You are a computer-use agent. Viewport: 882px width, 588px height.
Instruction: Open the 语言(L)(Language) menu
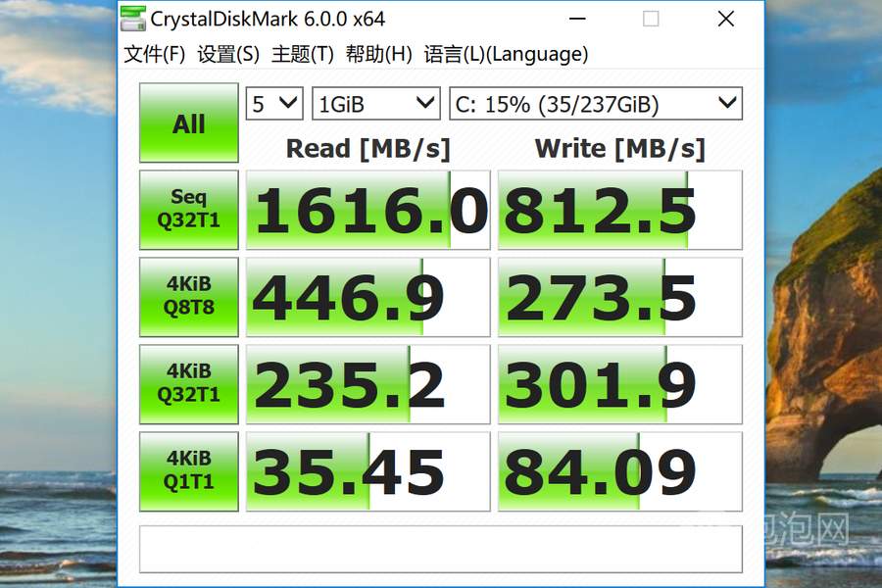[x=506, y=55]
